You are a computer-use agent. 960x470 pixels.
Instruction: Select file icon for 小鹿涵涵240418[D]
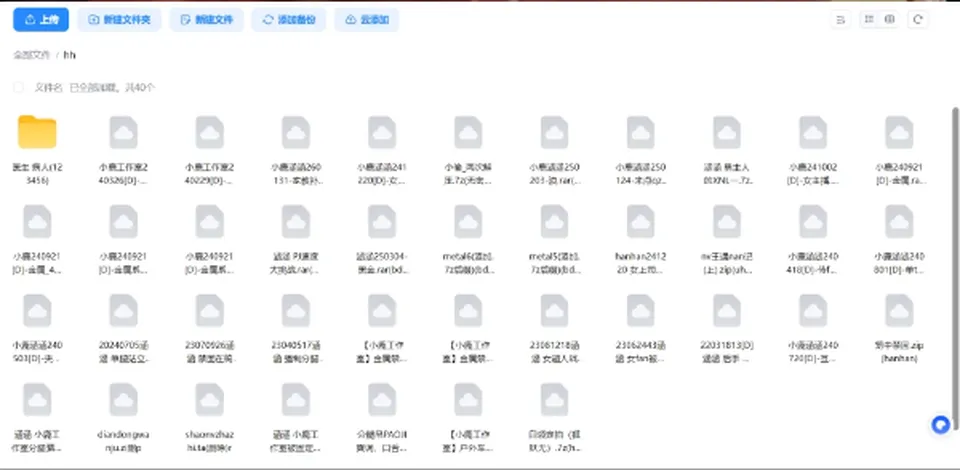[x=813, y=222]
